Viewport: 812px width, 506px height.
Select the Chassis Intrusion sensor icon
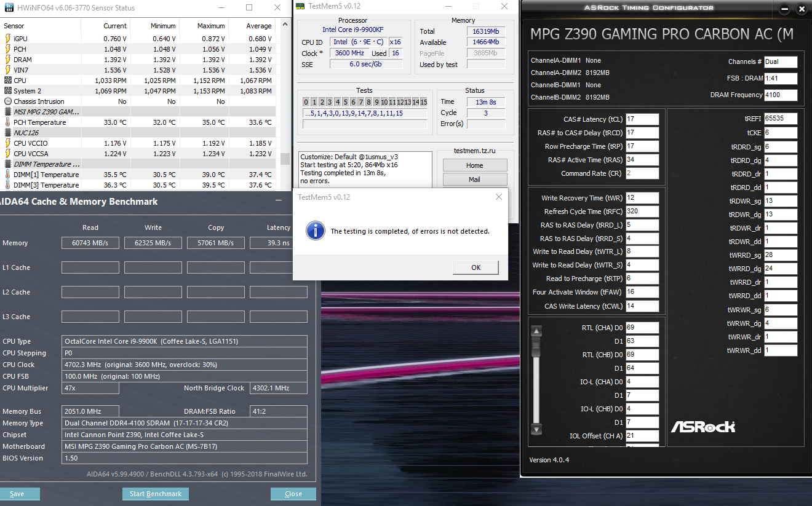click(8, 101)
